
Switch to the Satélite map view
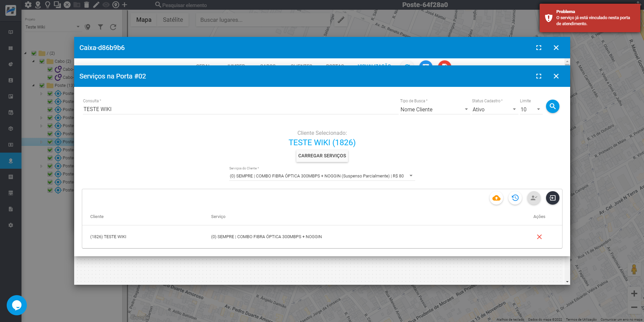pyautogui.click(x=173, y=20)
